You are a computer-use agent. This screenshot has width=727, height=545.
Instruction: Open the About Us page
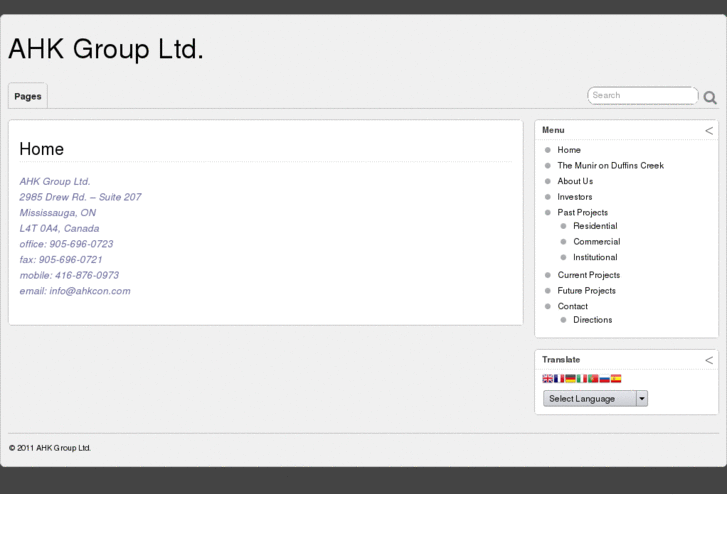tap(575, 181)
